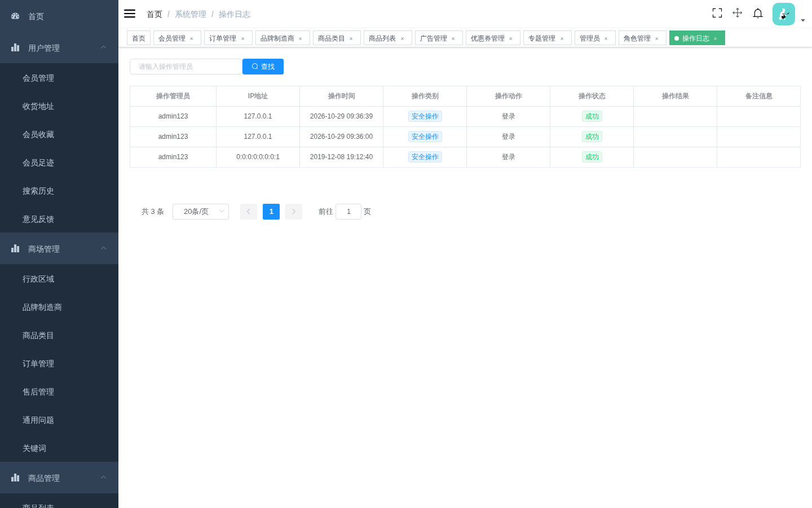Open 行政区域 in the sidebar
The height and width of the screenshot is (508, 812).
pos(59,279)
